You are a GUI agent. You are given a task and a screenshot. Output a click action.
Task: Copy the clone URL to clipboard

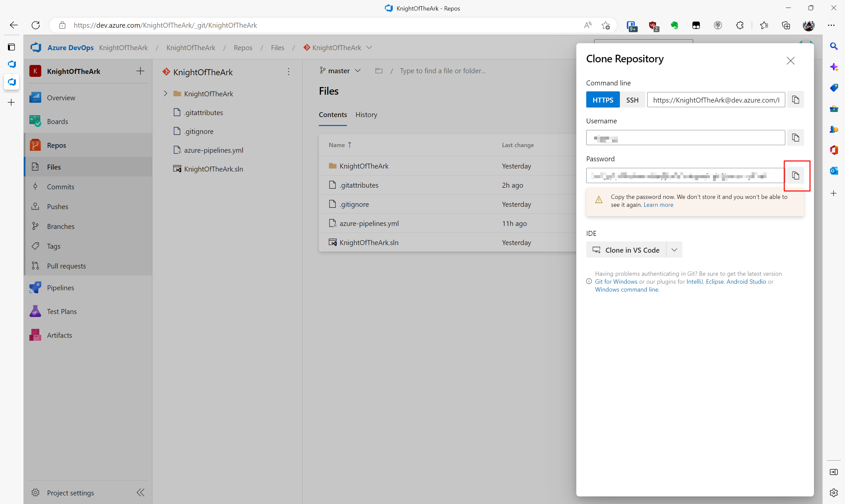[795, 100]
